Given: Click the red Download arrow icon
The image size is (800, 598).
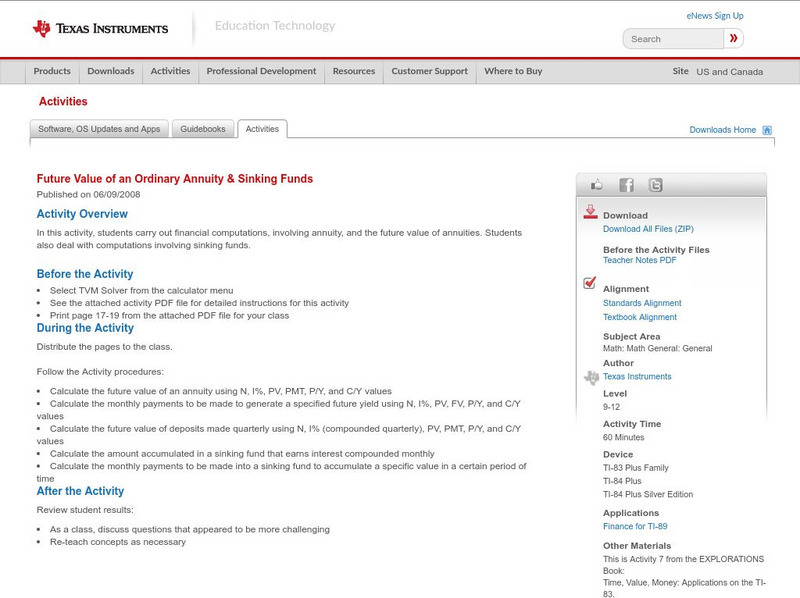Looking at the screenshot, I should [589, 212].
